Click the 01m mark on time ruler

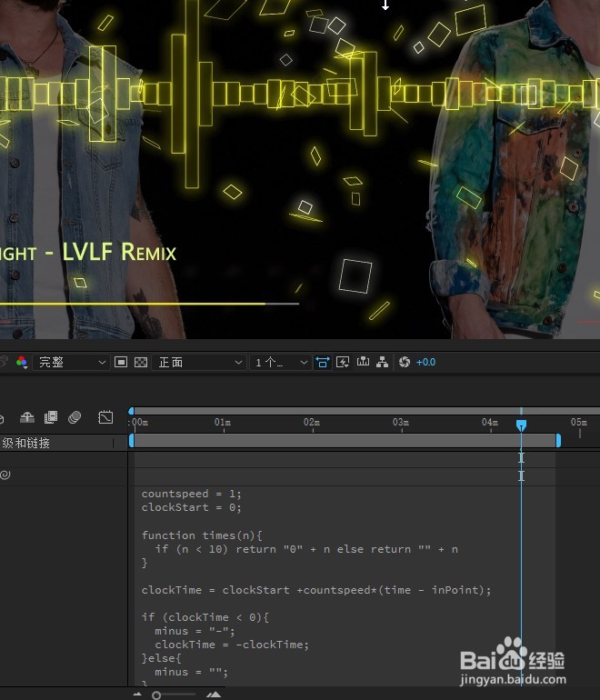point(223,423)
